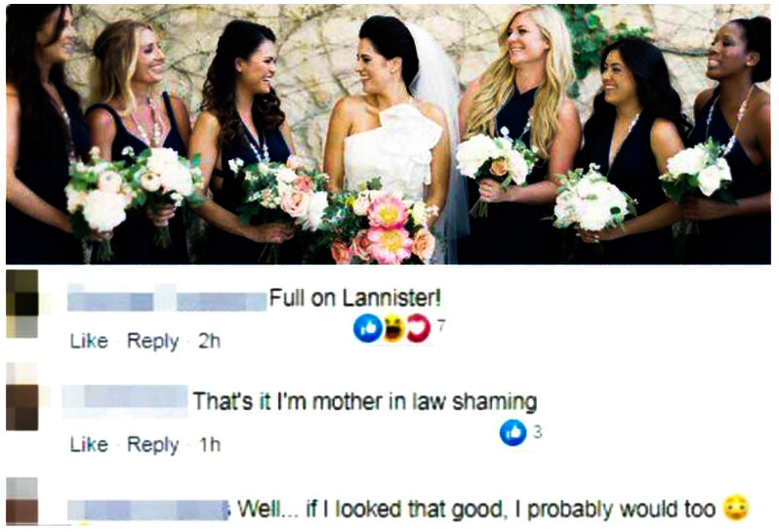The width and height of the screenshot is (779, 532).
Task: Open first commenter's profile picture
Action: 21,304
